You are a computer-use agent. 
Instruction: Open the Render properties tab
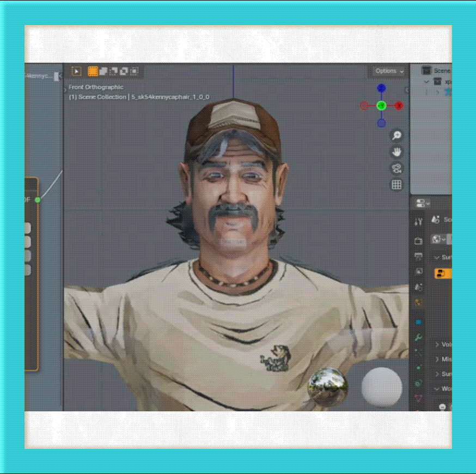point(418,241)
